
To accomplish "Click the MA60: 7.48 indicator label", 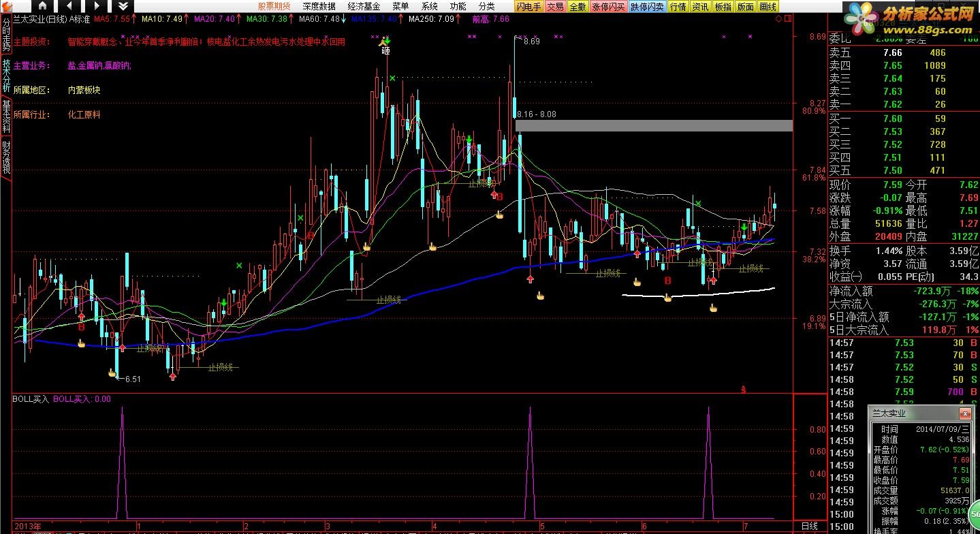I will point(319,19).
